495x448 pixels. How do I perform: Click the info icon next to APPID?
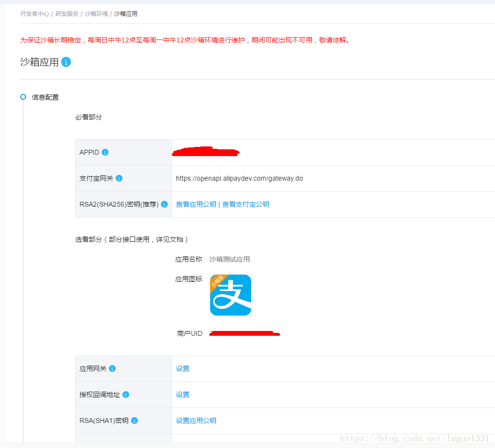105,152
